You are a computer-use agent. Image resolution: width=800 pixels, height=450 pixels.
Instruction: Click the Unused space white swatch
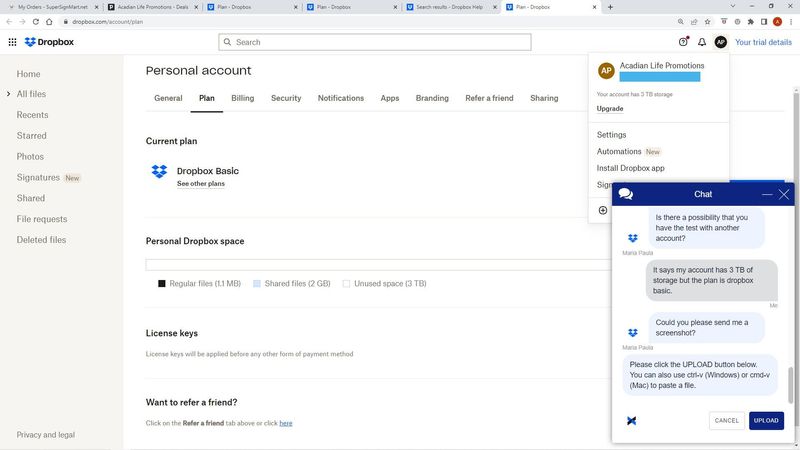coord(346,284)
